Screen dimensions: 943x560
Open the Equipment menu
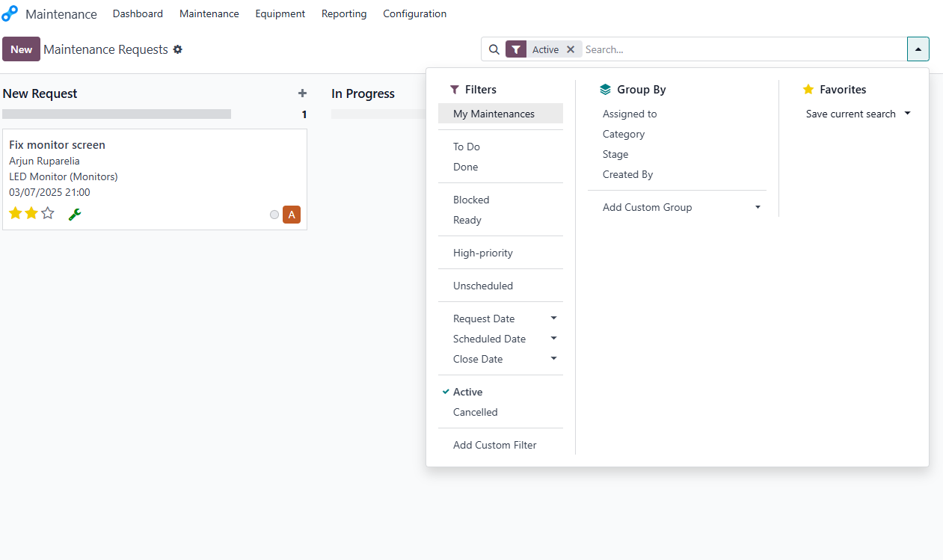click(x=280, y=13)
